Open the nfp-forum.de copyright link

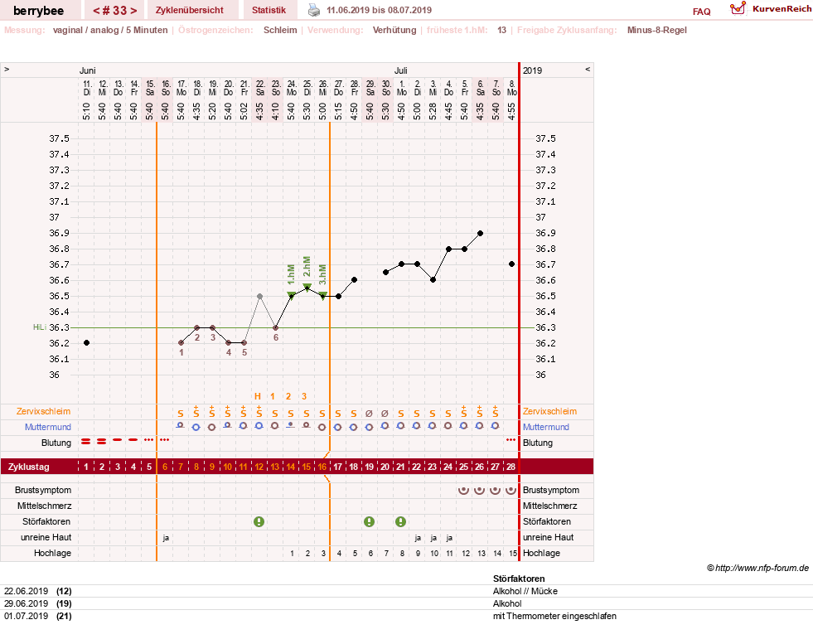757,568
